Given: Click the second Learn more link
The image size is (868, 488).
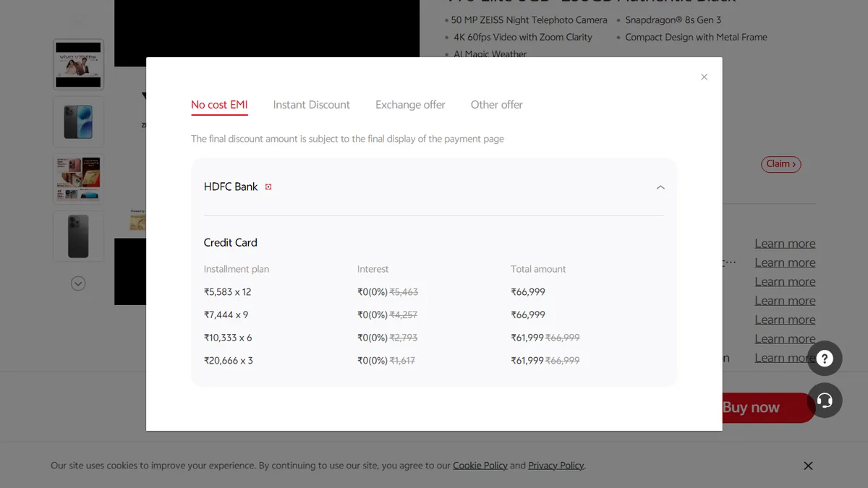Looking at the screenshot, I should coord(785,262).
